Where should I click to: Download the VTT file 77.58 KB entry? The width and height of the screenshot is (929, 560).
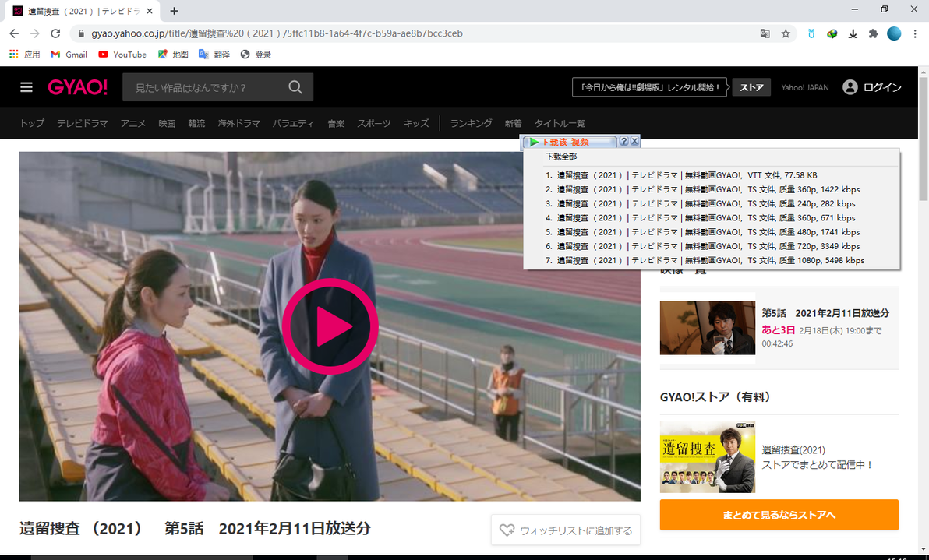point(681,175)
